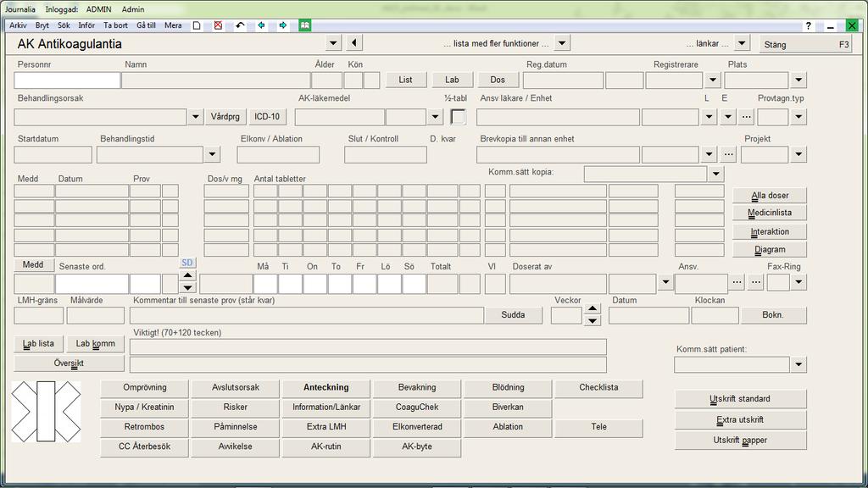Decrease Veckor with down arrow
The width and height of the screenshot is (868, 488).
(593, 320)
